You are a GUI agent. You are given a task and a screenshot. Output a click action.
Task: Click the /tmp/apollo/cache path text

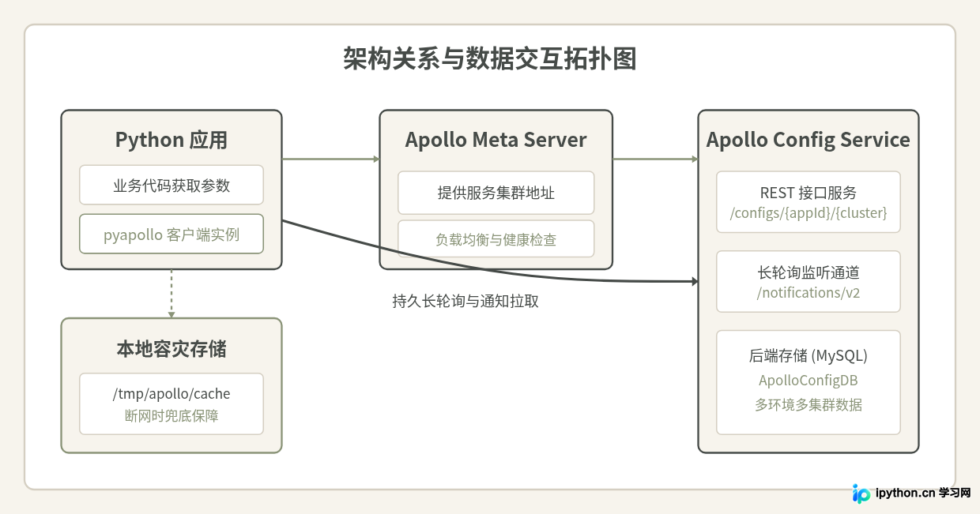[x=171, y=393]
